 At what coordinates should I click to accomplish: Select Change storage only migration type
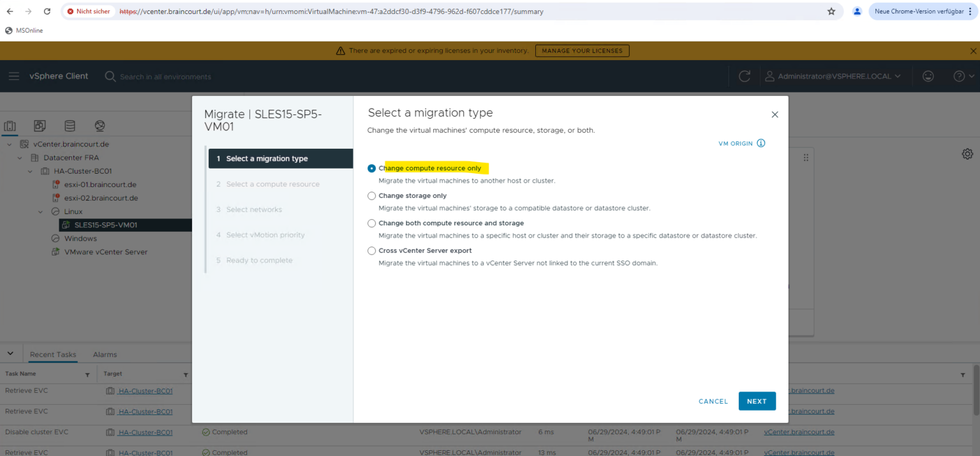[371, 195]
